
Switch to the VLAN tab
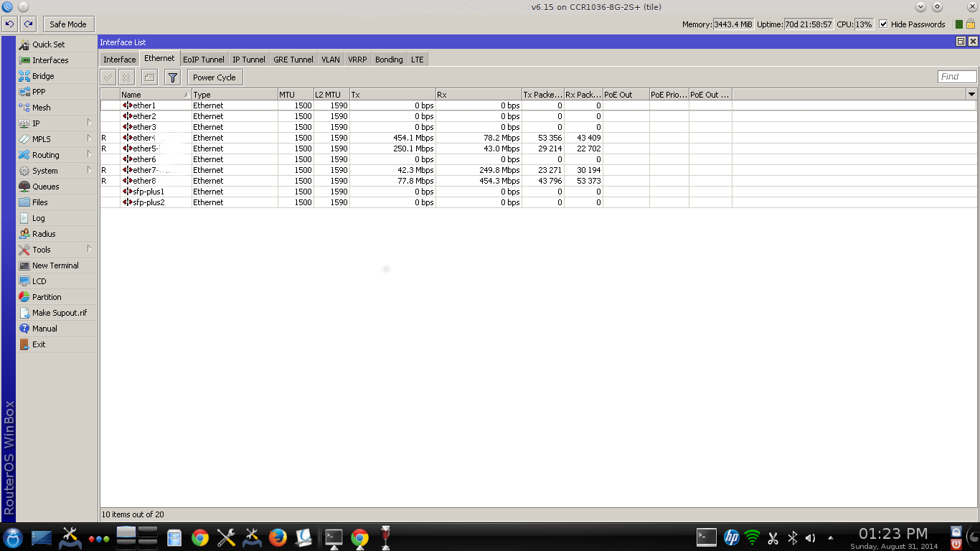click(331, 60)
